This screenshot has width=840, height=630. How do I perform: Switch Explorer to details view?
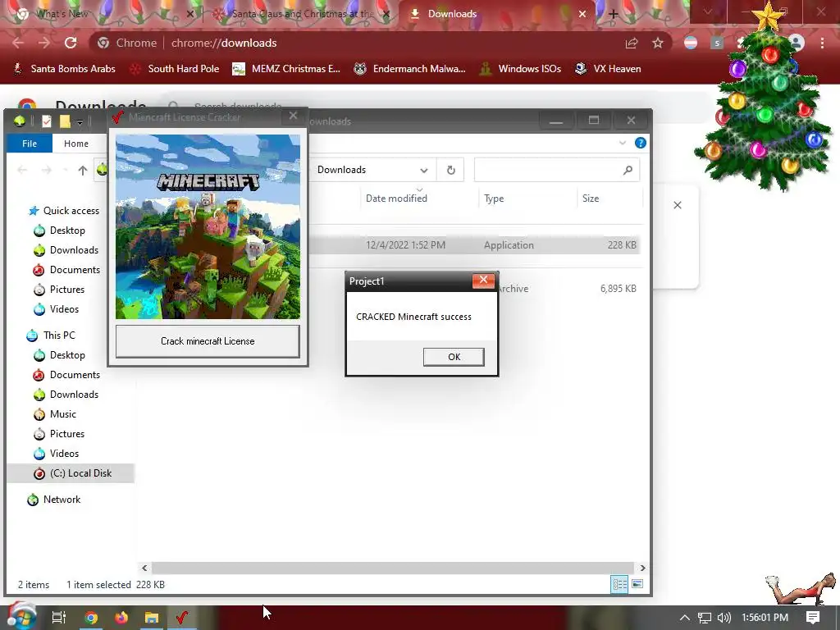(x=619, y=584)
